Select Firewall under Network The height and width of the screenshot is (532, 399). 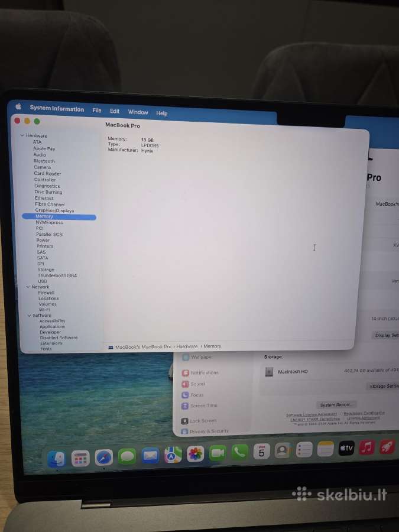[x=47, y=293]
